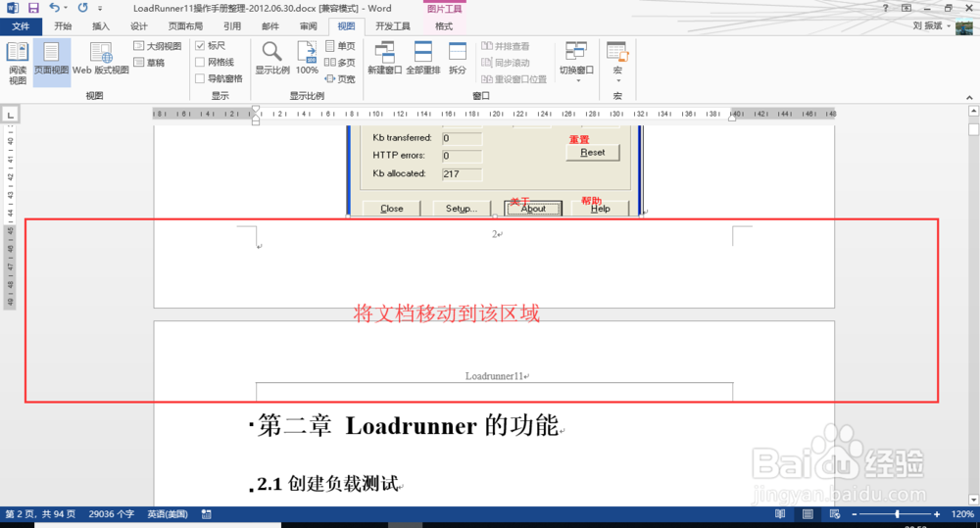
Task: Zoom out with the minus button
Action: click(855, 514)
